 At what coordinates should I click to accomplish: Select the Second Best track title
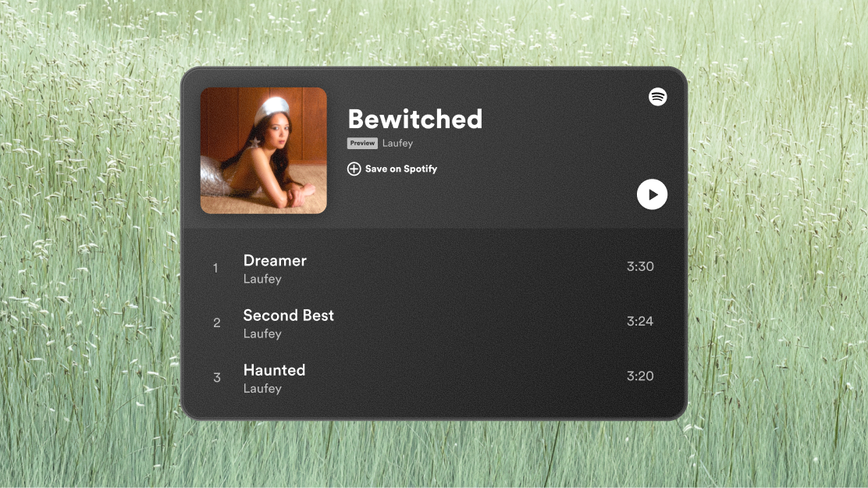click(x=288, y=315)
